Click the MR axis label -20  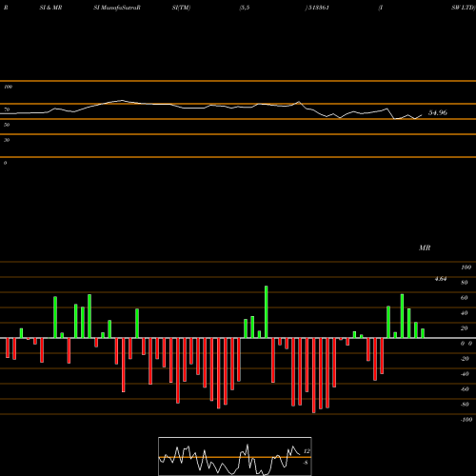[465, 359]
